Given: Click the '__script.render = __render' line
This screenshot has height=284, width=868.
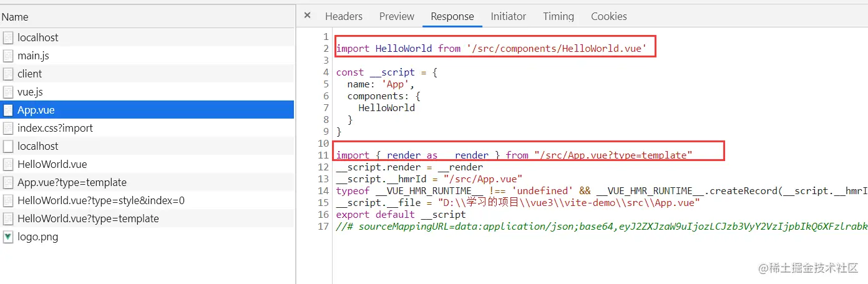Looking at the screenshot, I should coord(409,167).
